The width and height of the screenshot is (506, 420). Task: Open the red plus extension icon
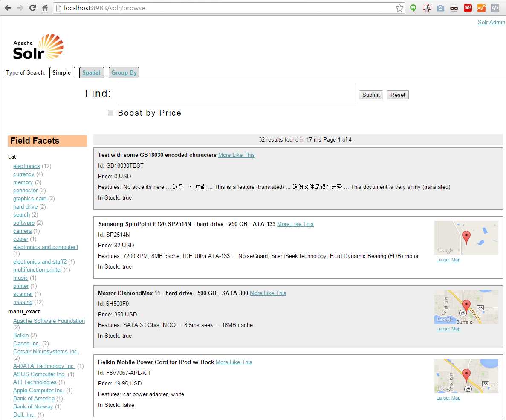(x=427, y=8)
